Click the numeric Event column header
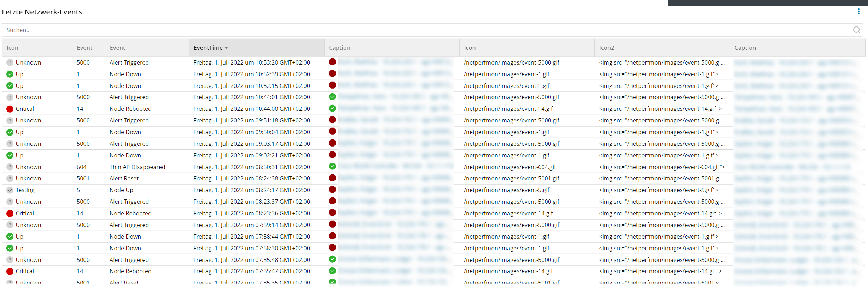Image resolution: width=868 pixels, height=287 pixels. [x=89, y=48]
